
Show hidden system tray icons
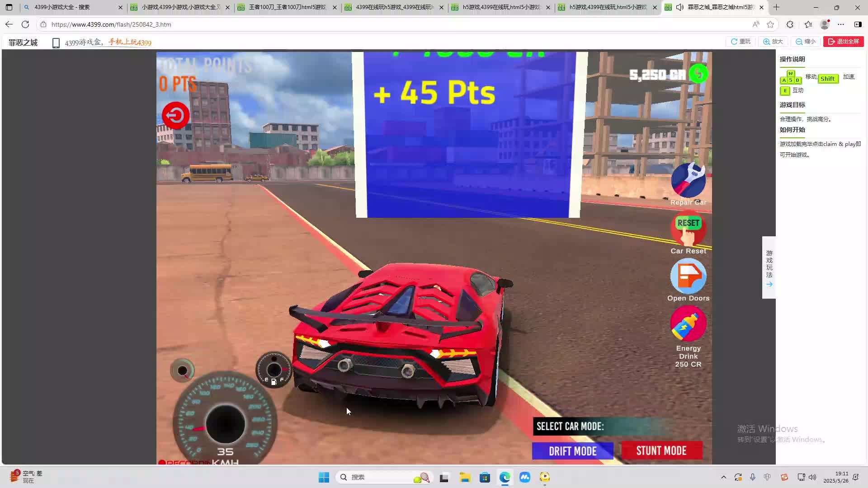coord(724,477)
